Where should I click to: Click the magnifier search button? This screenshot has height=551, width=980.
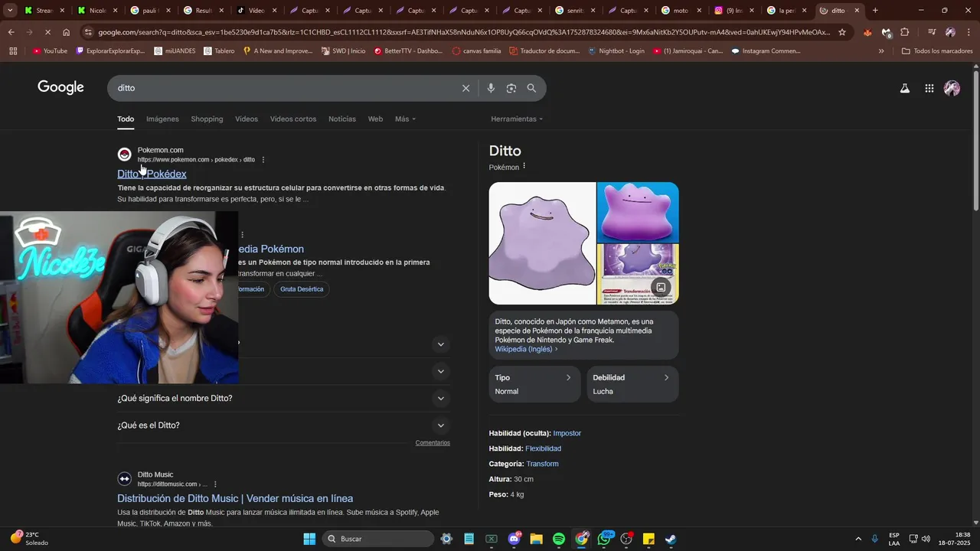coord(532,88)
